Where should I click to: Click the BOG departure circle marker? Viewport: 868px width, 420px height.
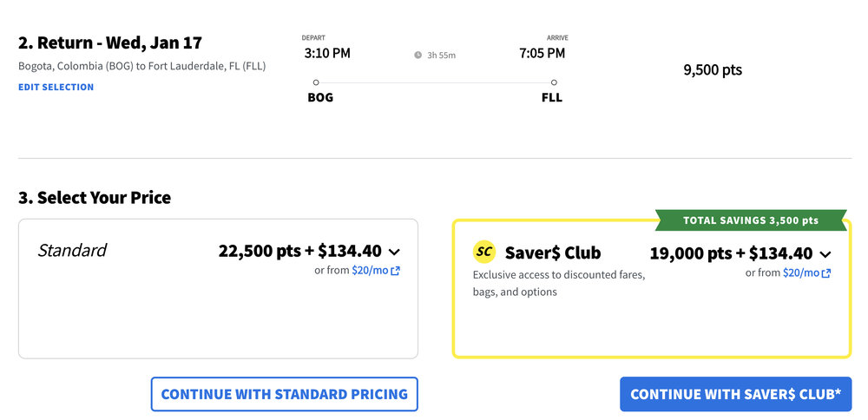316,82
